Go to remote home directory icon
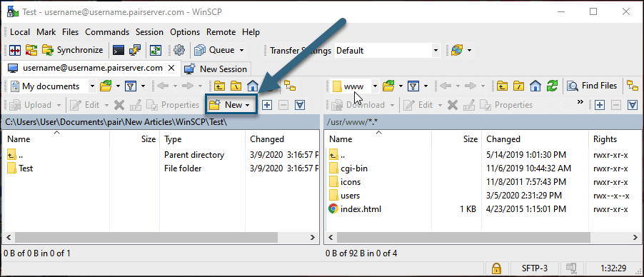The width and height of the screenshot is (644, 277). 535,86
